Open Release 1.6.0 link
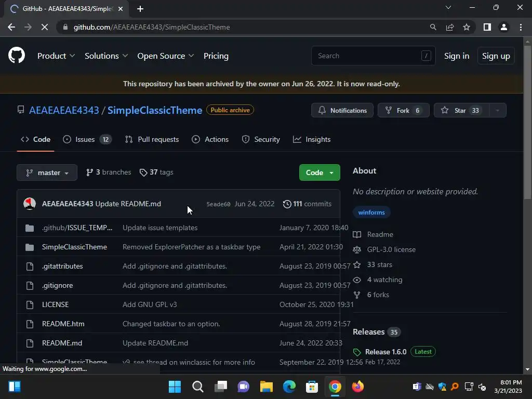532x399 pixels. pos(386,352)
